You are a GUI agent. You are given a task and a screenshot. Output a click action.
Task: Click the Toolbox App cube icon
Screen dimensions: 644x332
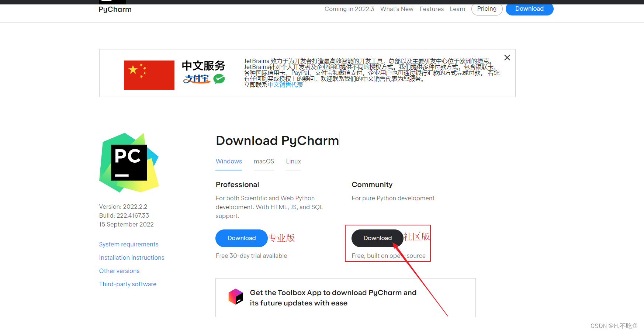pos(236,297)
